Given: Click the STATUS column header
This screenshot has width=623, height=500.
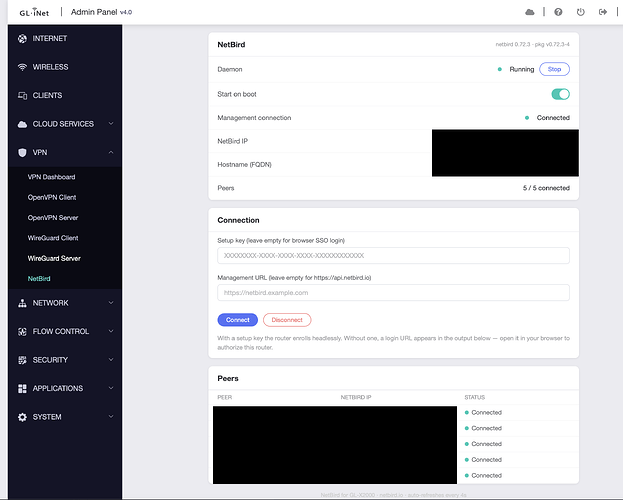Looking at the screenshot, I should pyautogui.click(x=475, y=397).
